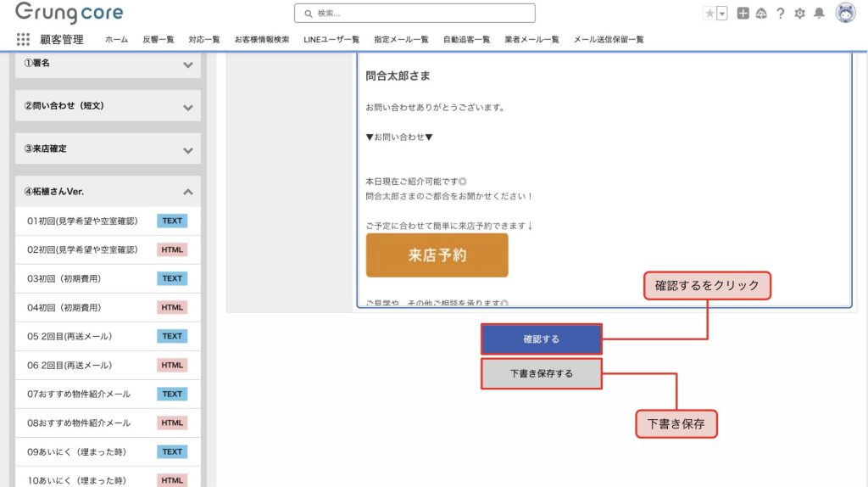
Task: Open the help question mark icon
Action: (780, 14)
